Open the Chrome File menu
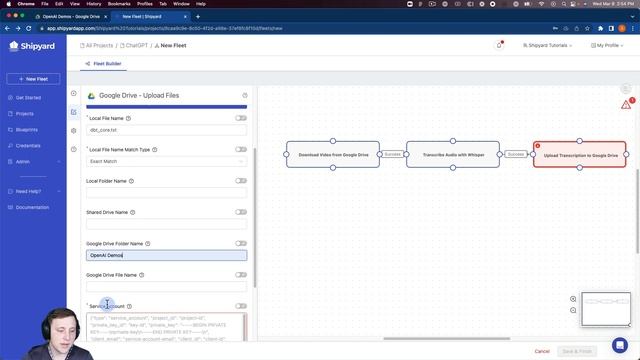Viewport: 640px width, 360px height. click(x=45, y=4)
